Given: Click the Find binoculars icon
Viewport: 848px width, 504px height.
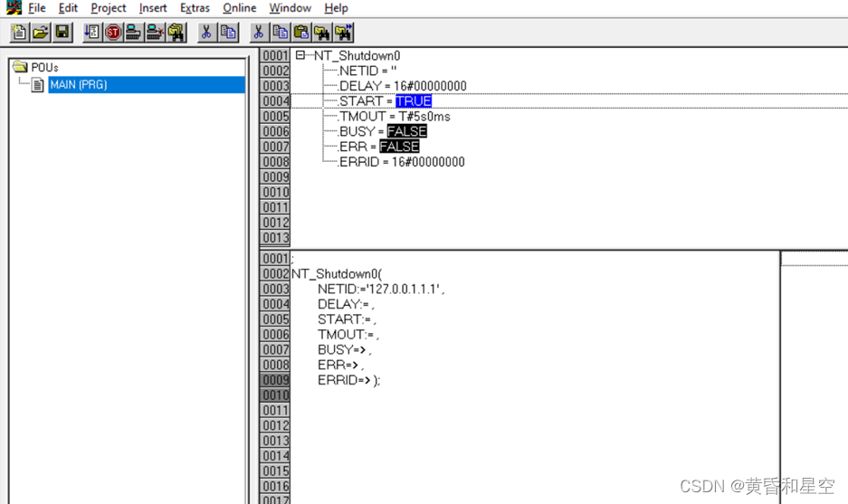Looking at the screenshot, I should pos(322,33).
